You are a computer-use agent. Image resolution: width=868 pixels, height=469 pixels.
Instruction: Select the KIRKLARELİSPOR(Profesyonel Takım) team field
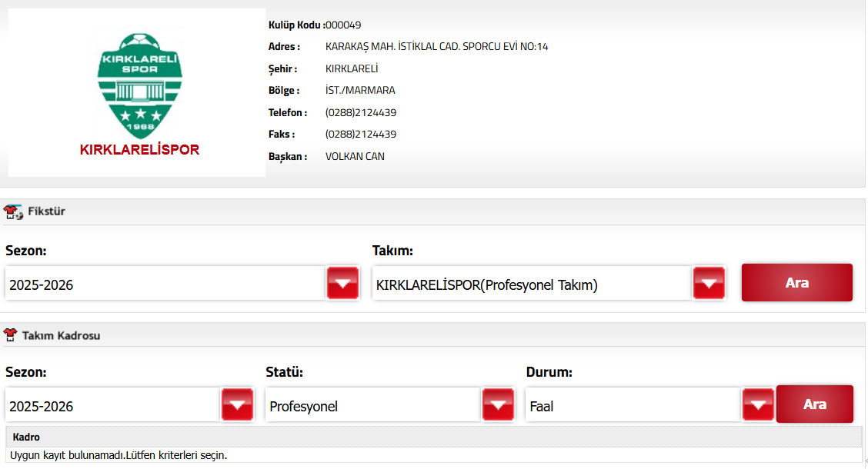point(531,284)
